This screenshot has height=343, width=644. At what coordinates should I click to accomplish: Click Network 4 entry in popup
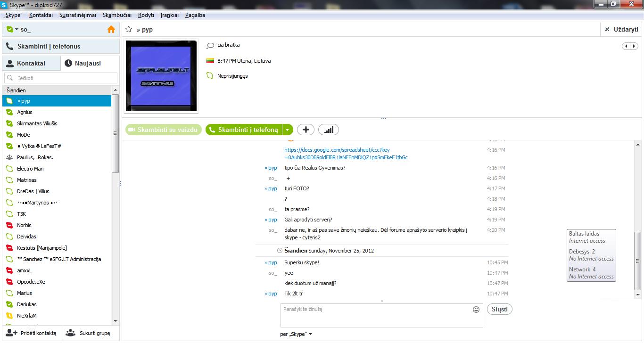tap(591, 273)
